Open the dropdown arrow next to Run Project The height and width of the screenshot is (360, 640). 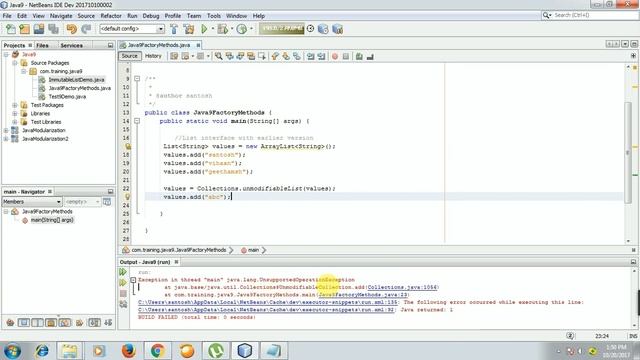tap(212, 29)
